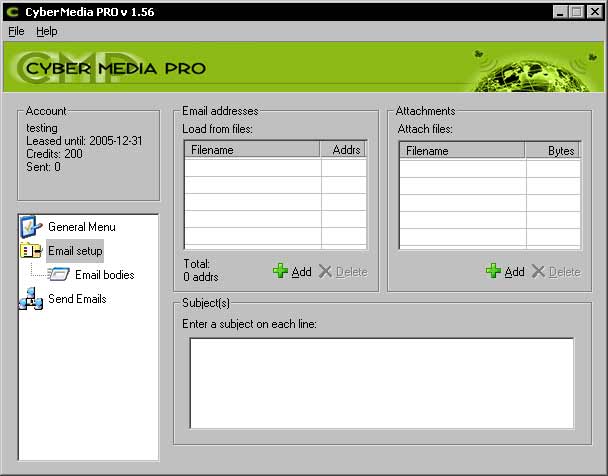608x476 pixels.
Task: Open the Email bodies sub-item
Action: click(x=105, y=274)
